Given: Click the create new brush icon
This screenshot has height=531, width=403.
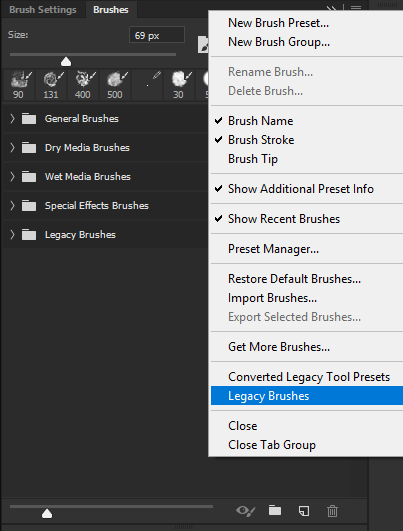Looking at the screenshot, I should click(x=304, y=510).
